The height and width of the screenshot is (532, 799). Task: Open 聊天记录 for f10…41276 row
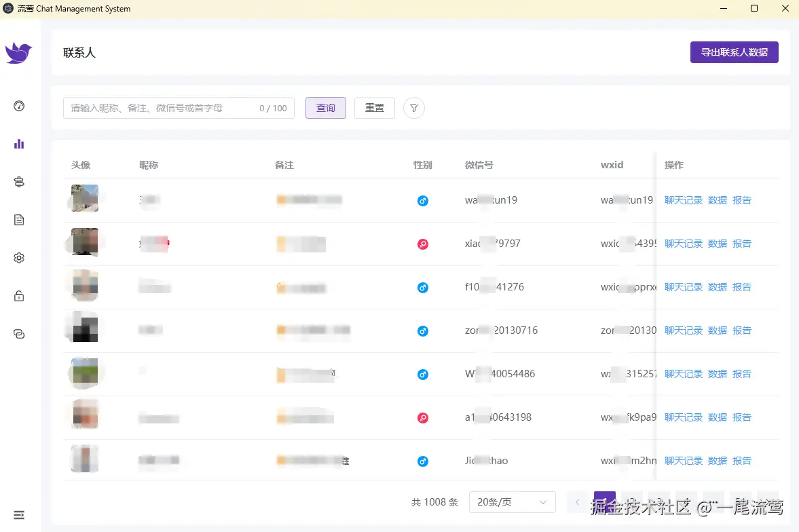pos(684,287)
